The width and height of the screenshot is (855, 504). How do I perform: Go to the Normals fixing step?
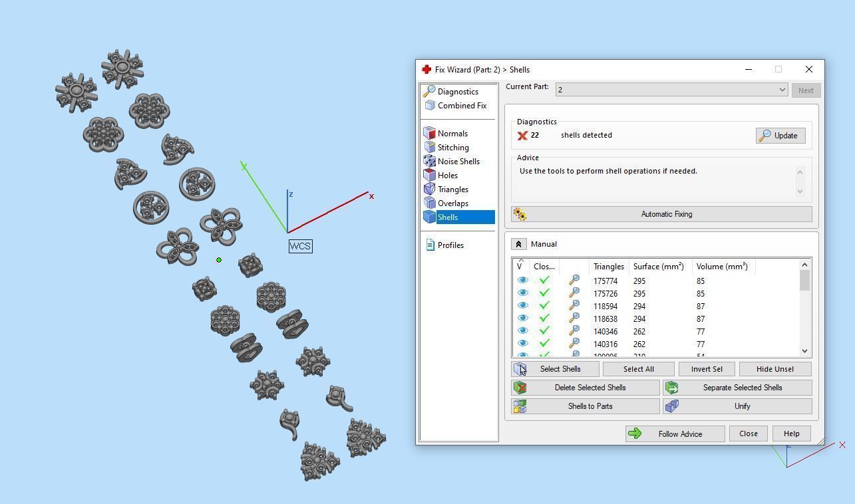(452, 134)
